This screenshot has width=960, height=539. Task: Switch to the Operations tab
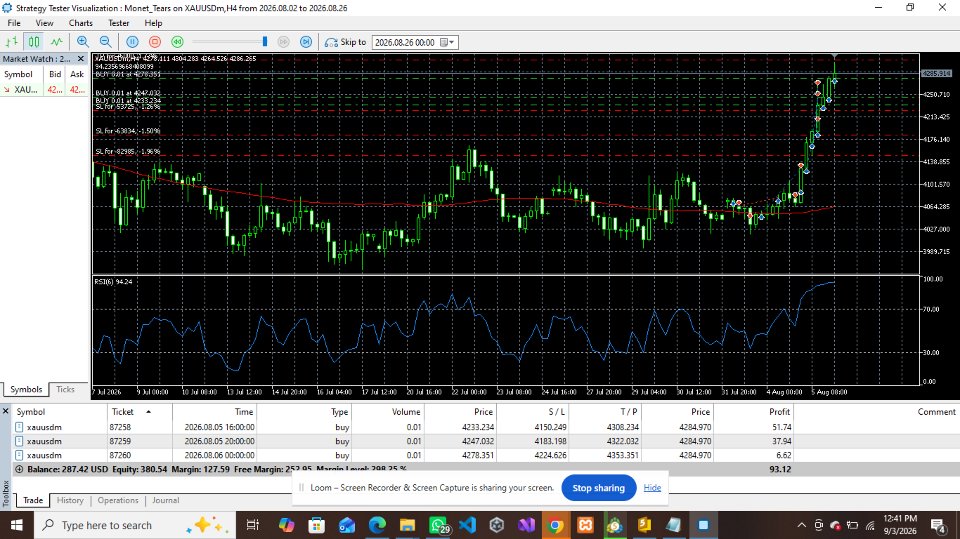coord(118,500)
